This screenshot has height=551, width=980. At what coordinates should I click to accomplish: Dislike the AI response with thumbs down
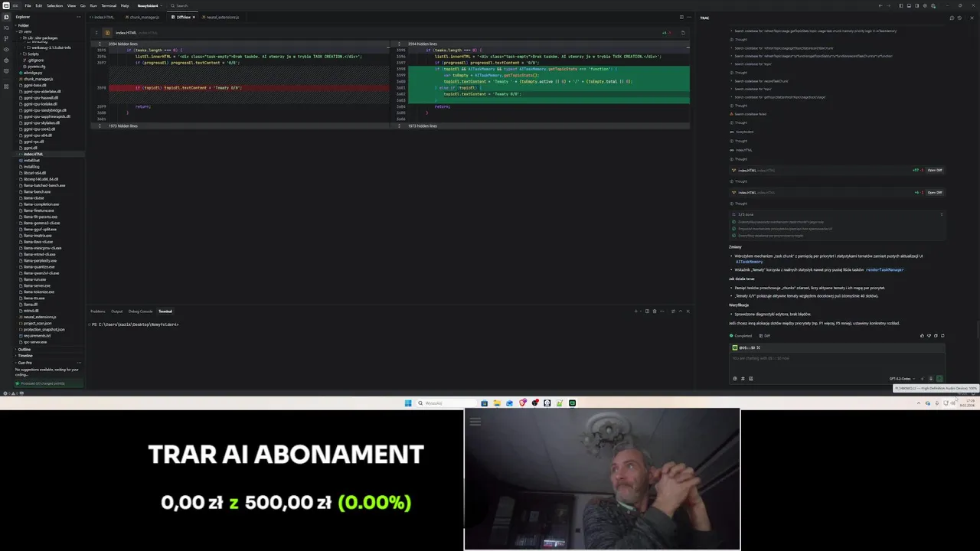pyautogui.click(x=929, y=335)
